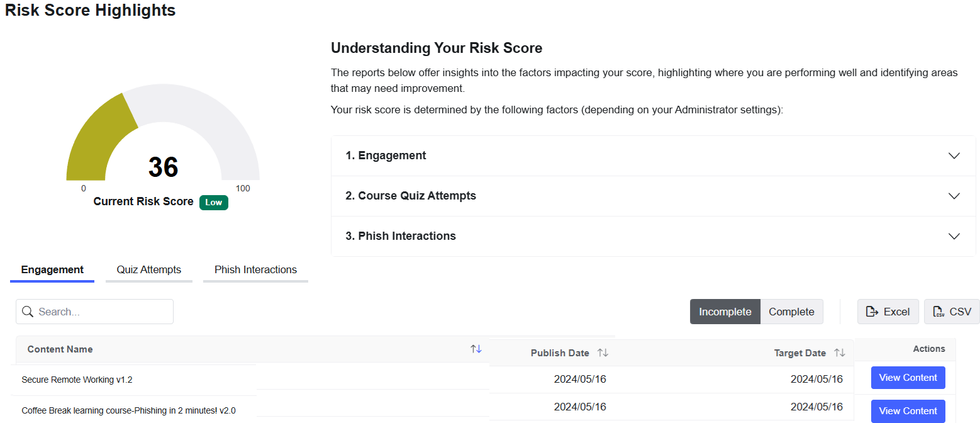
Task: Open the Quiz Attempts tab
Action: point(148,269)
